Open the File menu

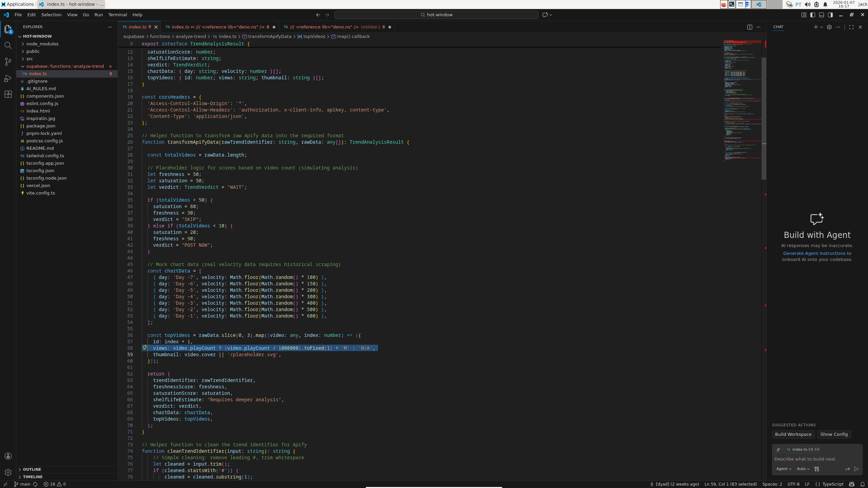[x=18, y=15]
